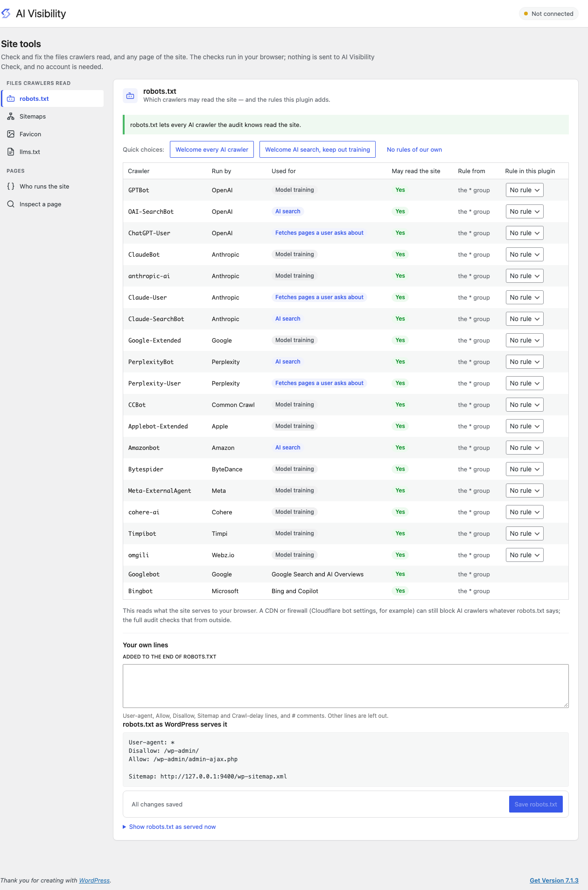Click the robot icon beside robots.txt panel heading
This screenshot has height=890, width=588.
pos(130,96)
